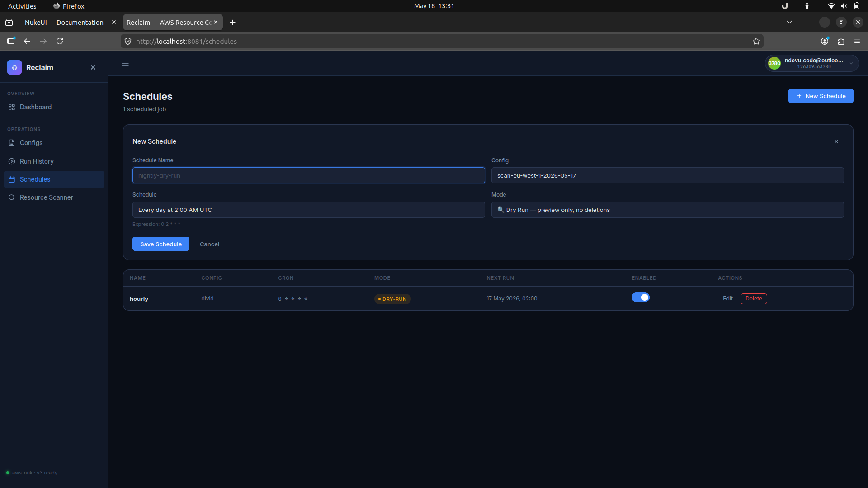Open Configs in the sidebar
The image size is (868, 488).
[54, 143]
